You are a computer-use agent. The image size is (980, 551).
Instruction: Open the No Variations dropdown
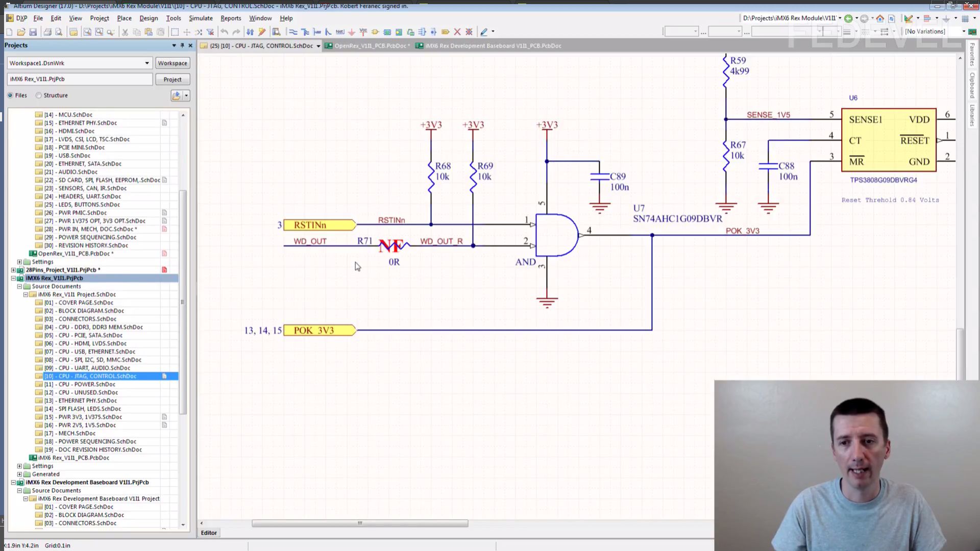click(x=964, y=32)
